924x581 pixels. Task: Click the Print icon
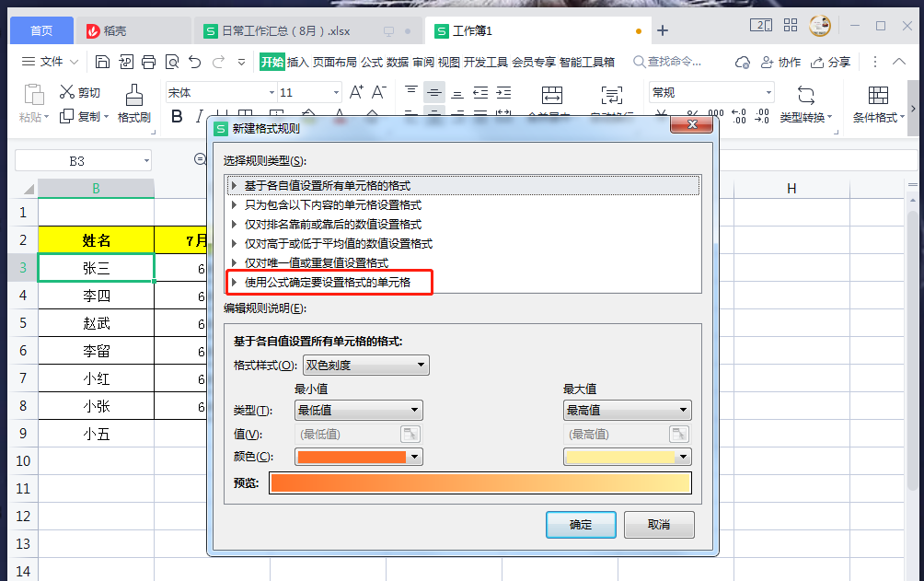(149, 62)
